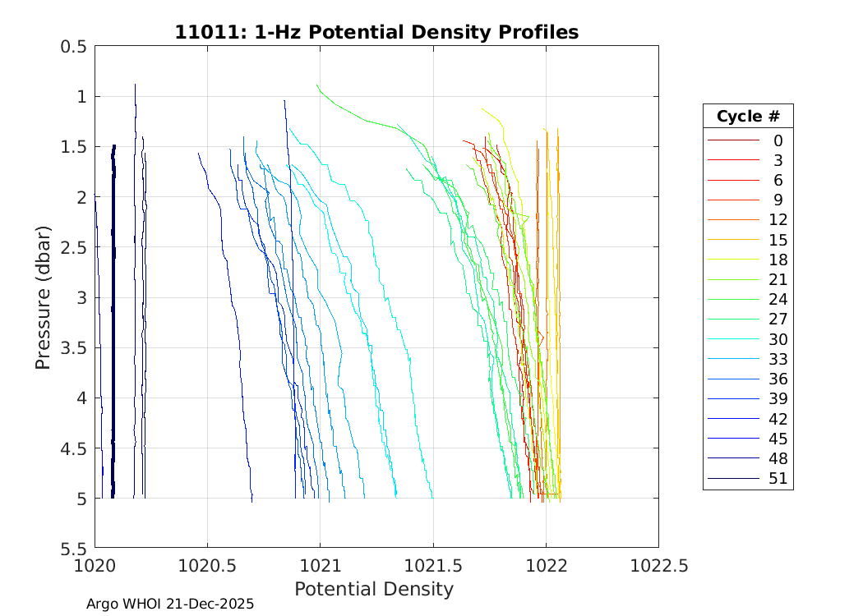This screenshot has height=616, width=863.
Task: Click the 'Cycle #' legend header
Action: (x=748, y=116)
